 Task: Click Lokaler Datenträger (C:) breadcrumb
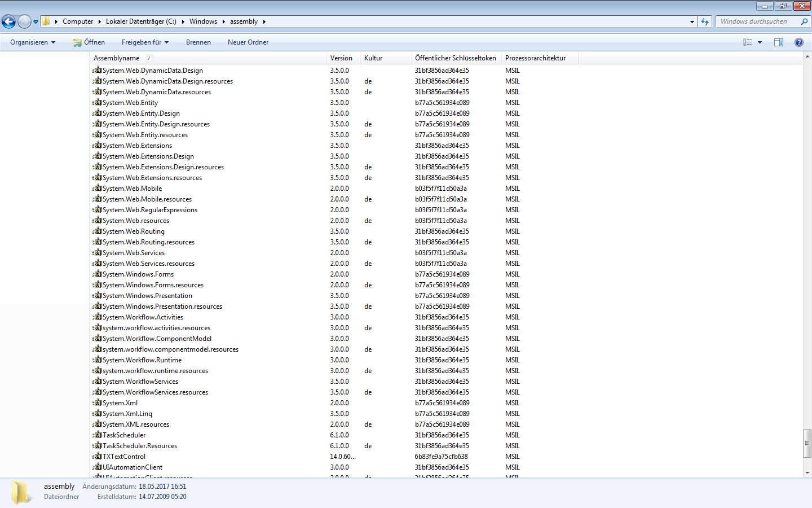click(x=141, y=21)
